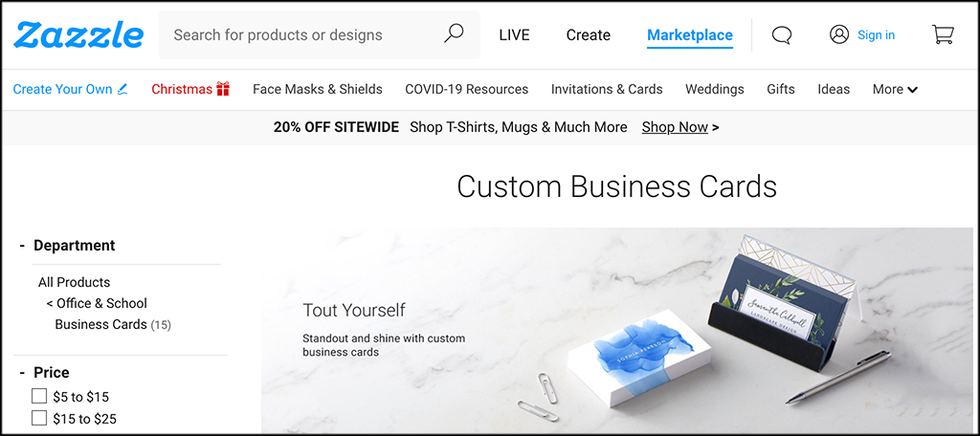Check the $5 to $15 price filter
The image size is (980, 436).
[x=39, y=396]
